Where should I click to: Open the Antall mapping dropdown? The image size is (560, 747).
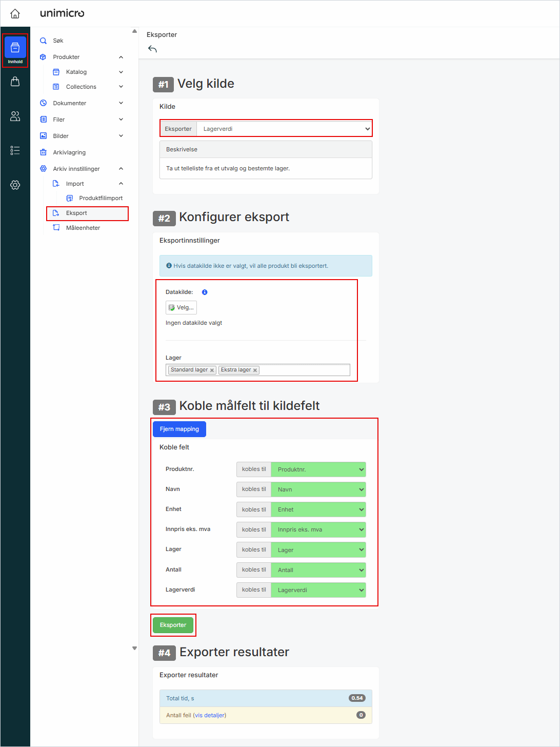tap(318, 570)
